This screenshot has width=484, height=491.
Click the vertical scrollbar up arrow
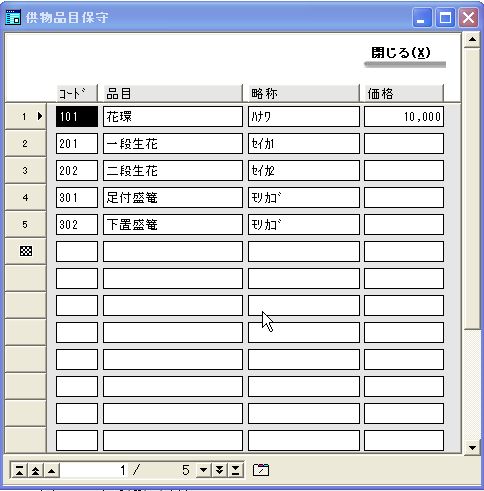coord(472,39)
